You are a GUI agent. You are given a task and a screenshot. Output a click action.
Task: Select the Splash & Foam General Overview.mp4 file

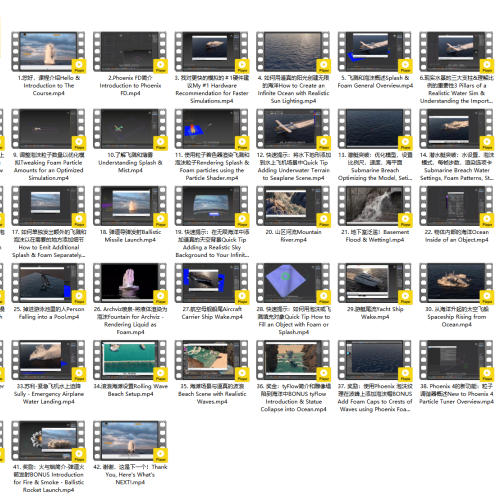coord(375,52)
